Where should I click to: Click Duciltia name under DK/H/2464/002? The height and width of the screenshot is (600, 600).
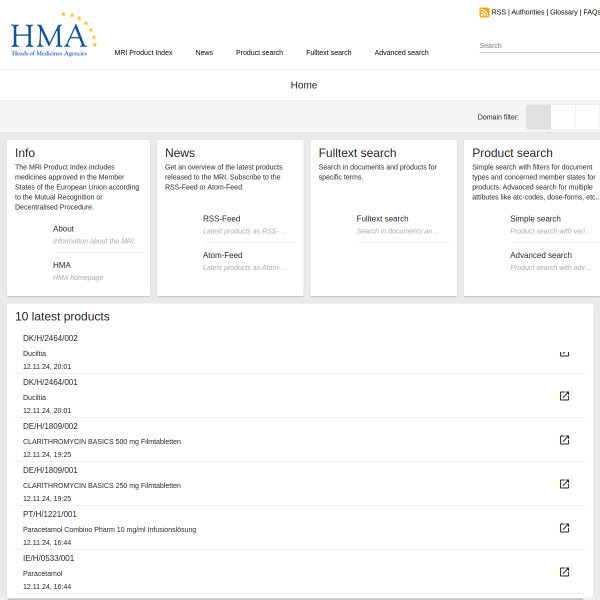point(34,354)
